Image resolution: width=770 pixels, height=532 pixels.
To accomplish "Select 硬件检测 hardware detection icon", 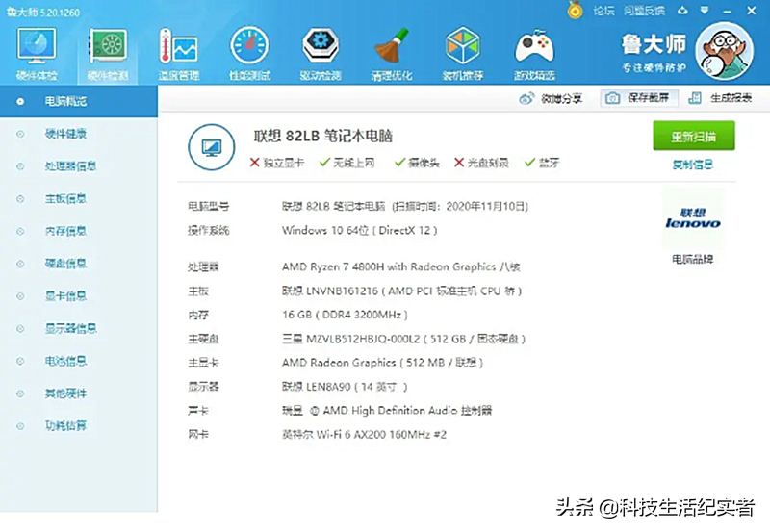I will coord(108,54).
